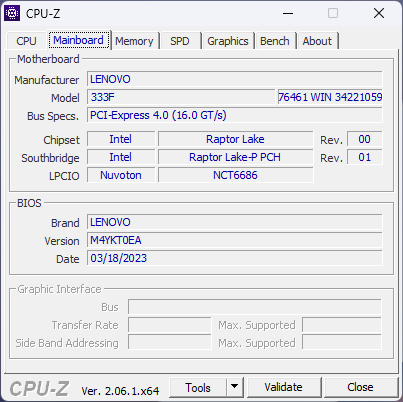Minimize the CPU-Z window

[288, 14]
